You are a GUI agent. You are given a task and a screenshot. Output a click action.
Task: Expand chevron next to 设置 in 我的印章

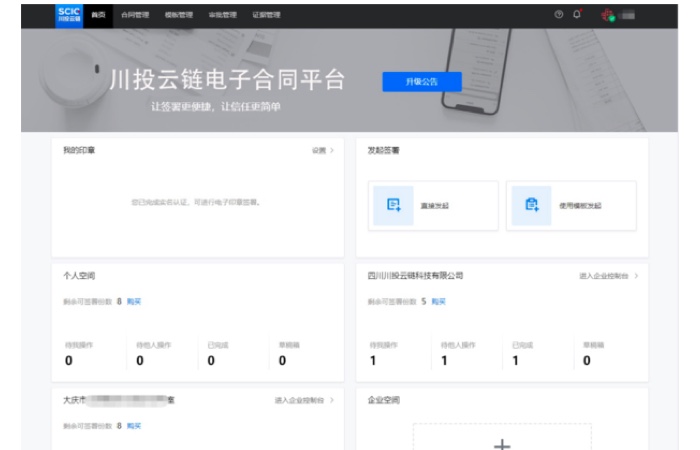[332, 150]
